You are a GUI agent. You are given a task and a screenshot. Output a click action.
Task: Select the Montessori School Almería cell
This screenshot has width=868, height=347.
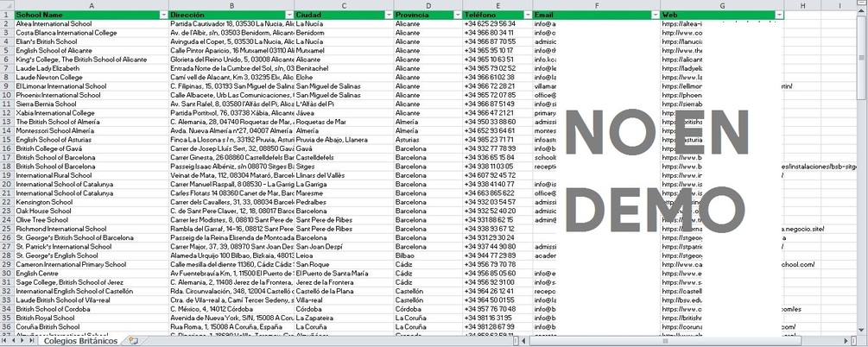(92, 130)
